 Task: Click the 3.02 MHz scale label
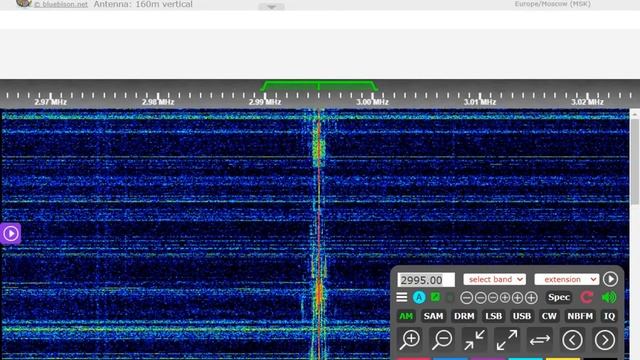pyautogui.click(x=587, y=102)
